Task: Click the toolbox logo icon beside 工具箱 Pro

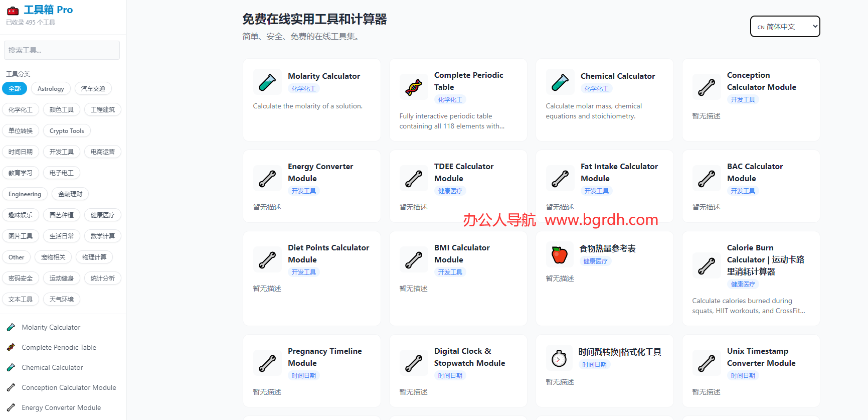Action: tap(13, 10)
